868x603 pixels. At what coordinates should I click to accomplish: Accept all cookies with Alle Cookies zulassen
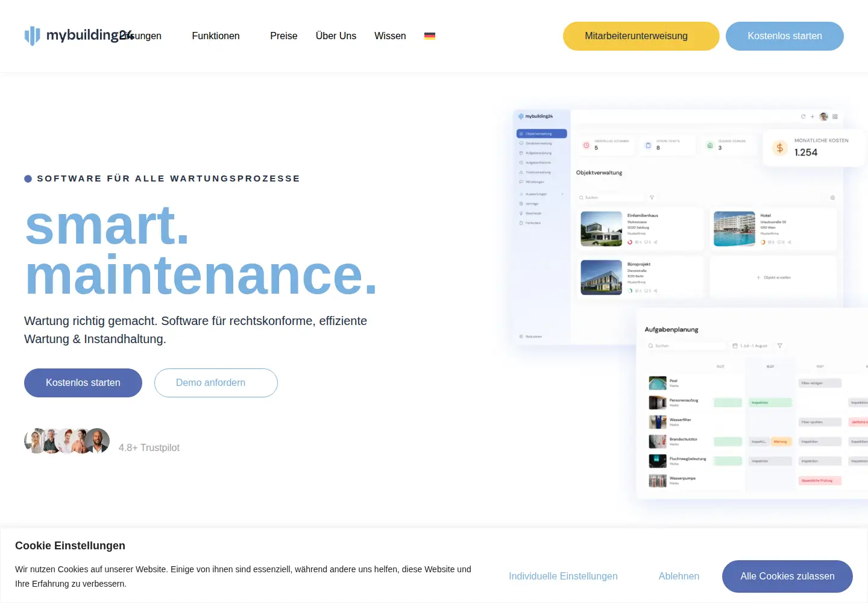click(787, 576)
